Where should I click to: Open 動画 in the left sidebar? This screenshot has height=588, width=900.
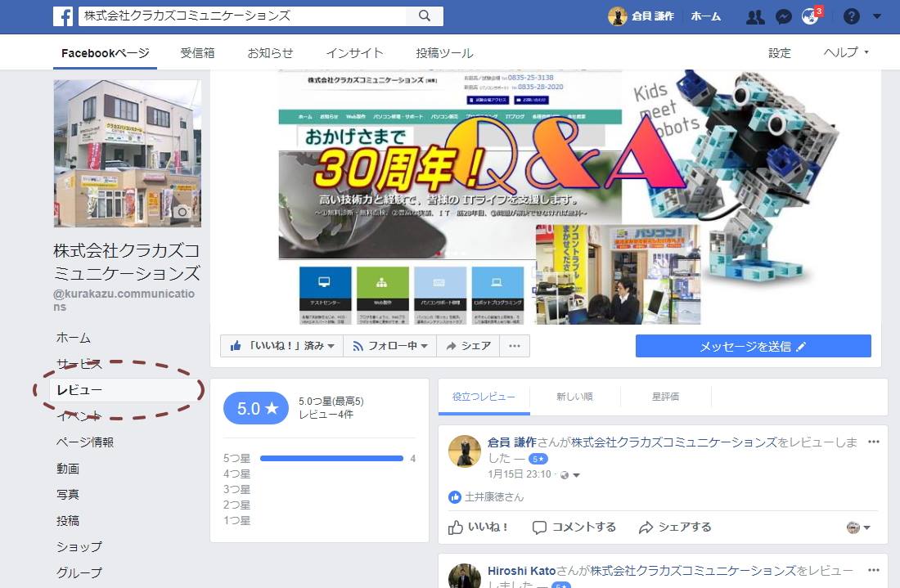[x=68, y=469]
